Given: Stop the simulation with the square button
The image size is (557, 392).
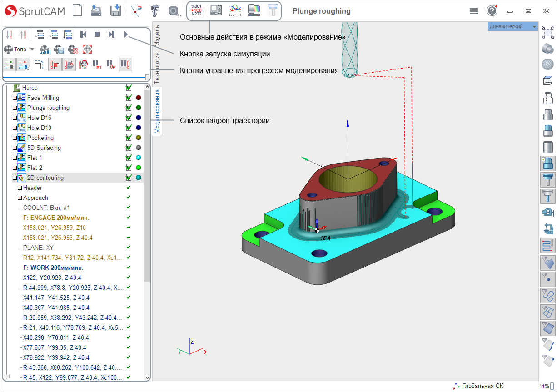Looking at the screenshot, I should (x=97, y=34).
